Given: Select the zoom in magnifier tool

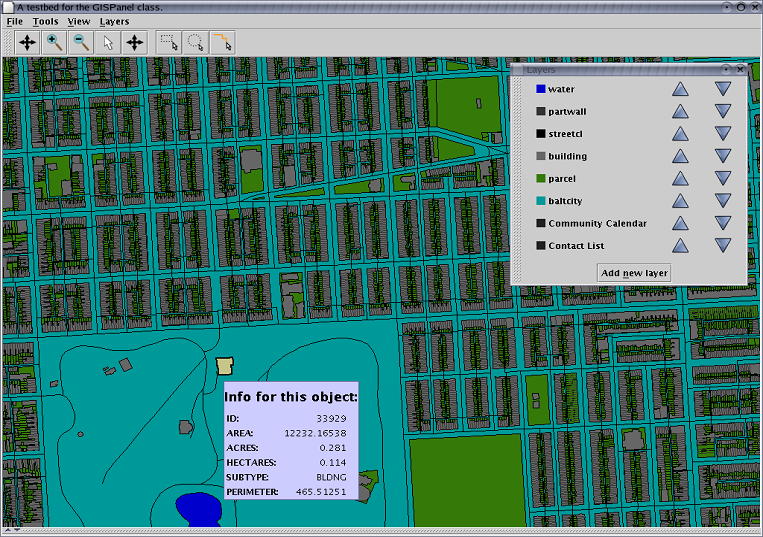Looking at the screenshot, I should click(55, 42).
